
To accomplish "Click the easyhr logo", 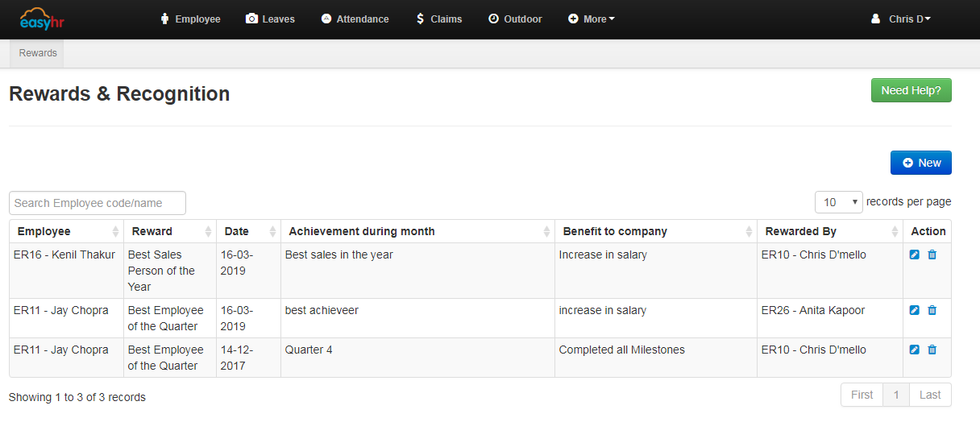I will point(42,19).
